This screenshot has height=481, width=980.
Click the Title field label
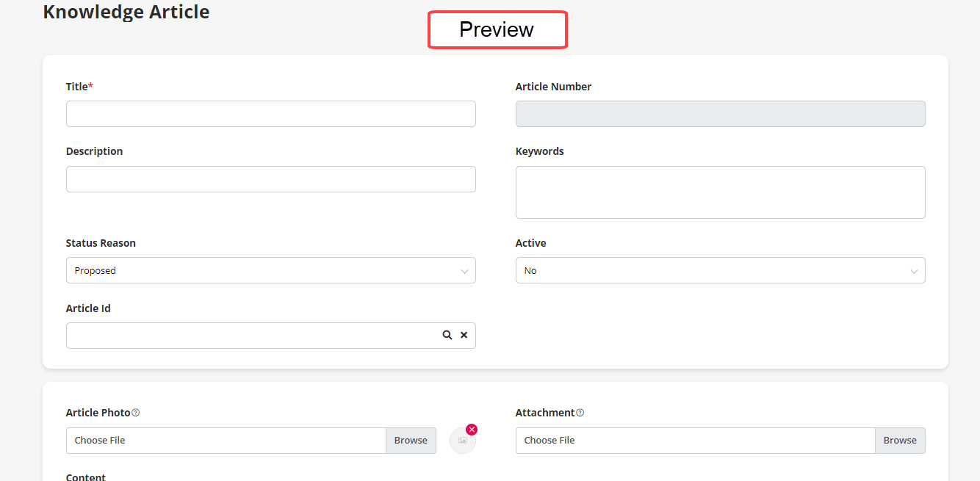77,87
